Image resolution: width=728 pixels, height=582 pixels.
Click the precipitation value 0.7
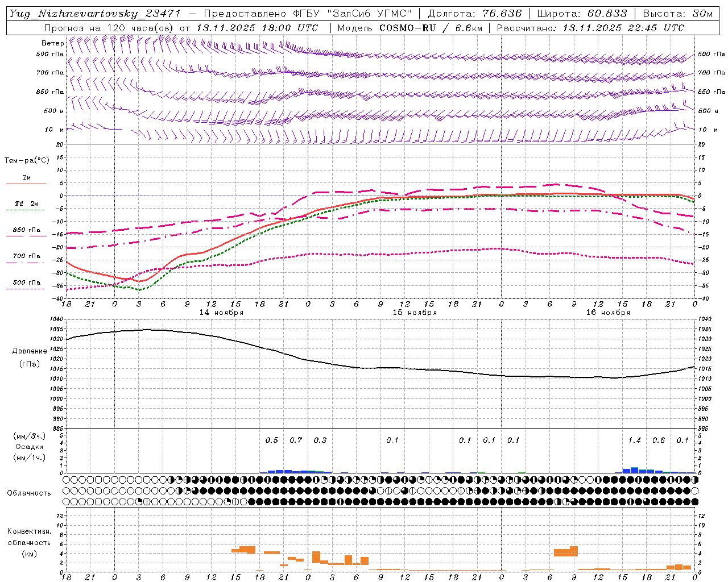tap(296, 440)
